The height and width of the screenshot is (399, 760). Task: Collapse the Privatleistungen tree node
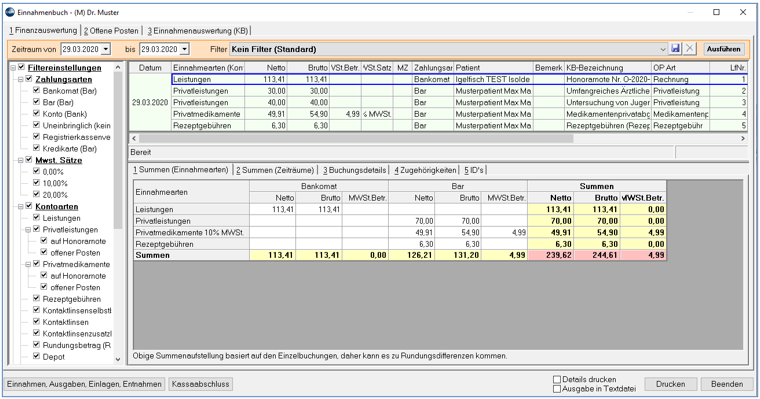(x=29, y=229)
